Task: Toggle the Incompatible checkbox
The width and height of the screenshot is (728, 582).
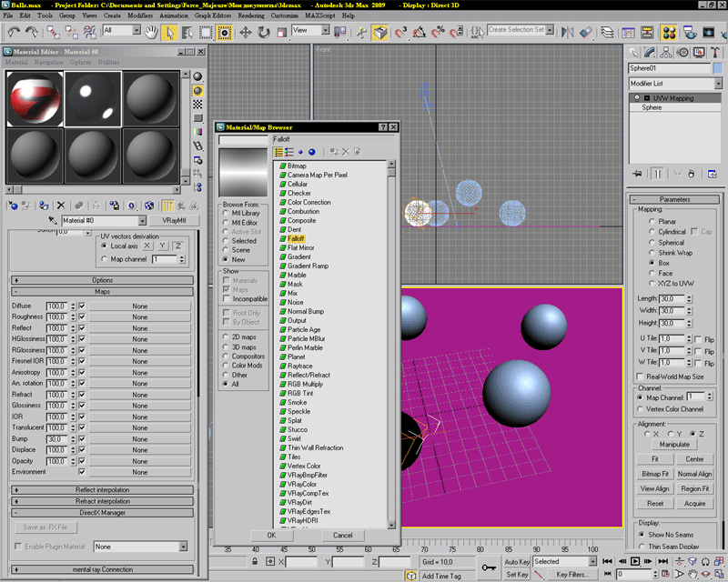Action: tap(245, 299)
